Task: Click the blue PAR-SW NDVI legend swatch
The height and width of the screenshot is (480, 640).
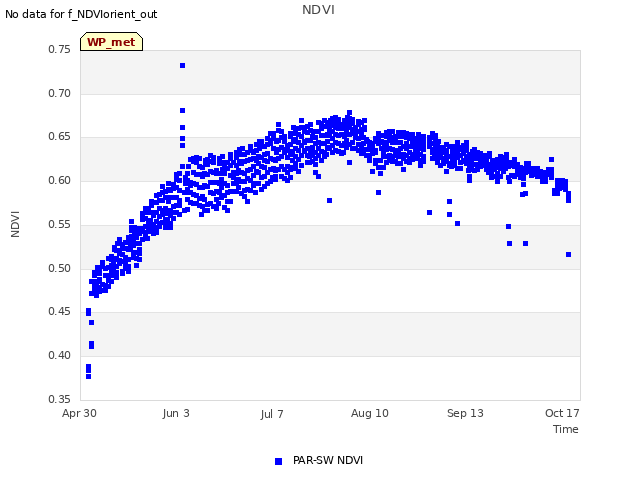Action: (278, 461)
